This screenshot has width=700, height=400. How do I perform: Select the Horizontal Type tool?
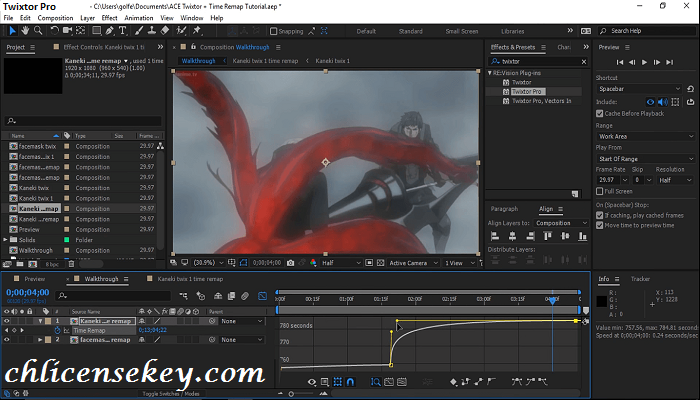122,30
